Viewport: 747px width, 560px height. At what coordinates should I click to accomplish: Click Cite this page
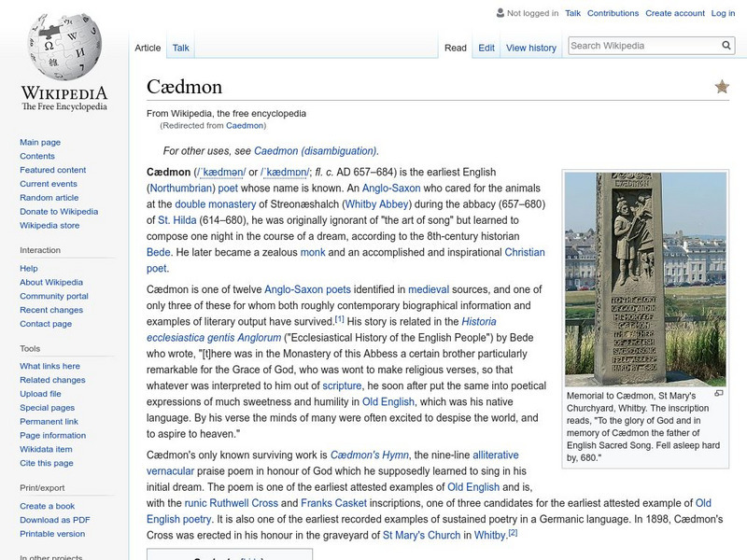(x=46, y=462)
